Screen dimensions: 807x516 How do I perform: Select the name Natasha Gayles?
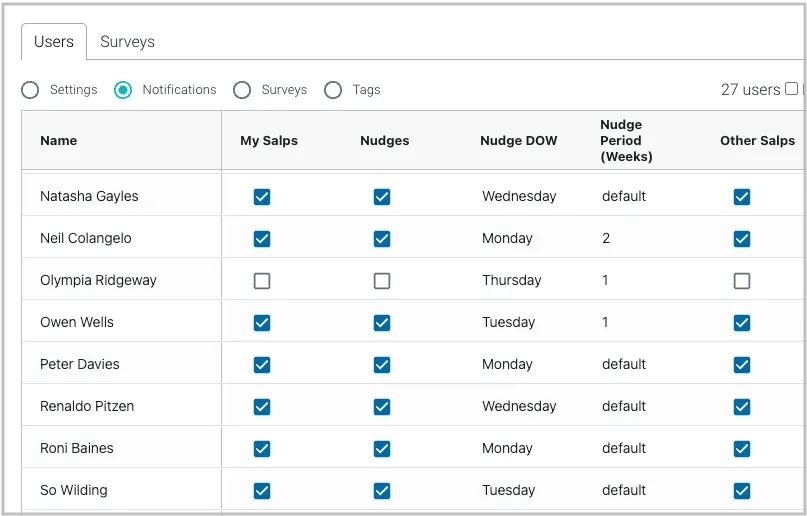click(x=90, y=197)
